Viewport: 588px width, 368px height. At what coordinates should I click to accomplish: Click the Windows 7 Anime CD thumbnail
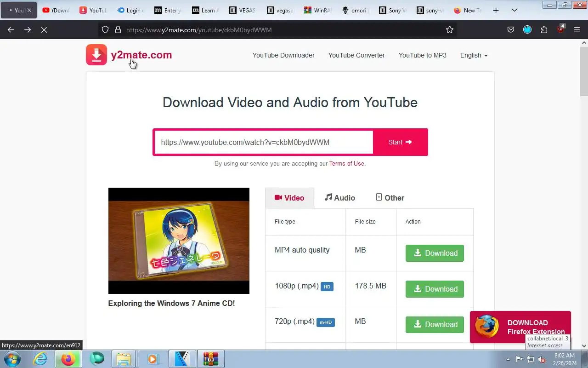pyautogui.click(x=179, y=241)
